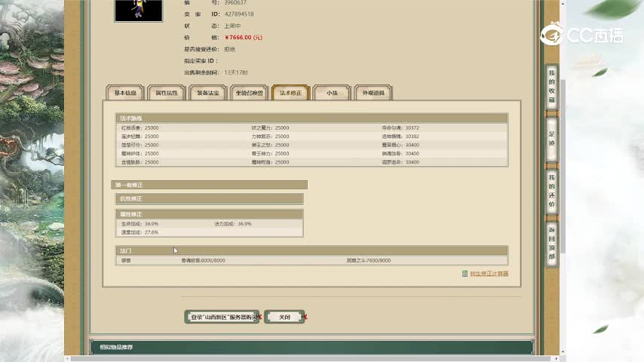644x362 pixels.
Task: Open 我的还价 in the side panel
Action: point(552,195)
